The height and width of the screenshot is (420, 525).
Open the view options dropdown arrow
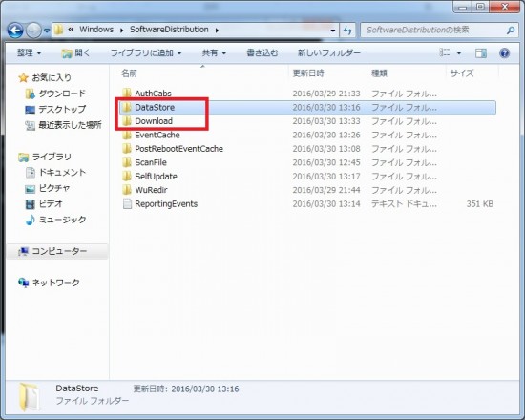(x=459, y=52)
